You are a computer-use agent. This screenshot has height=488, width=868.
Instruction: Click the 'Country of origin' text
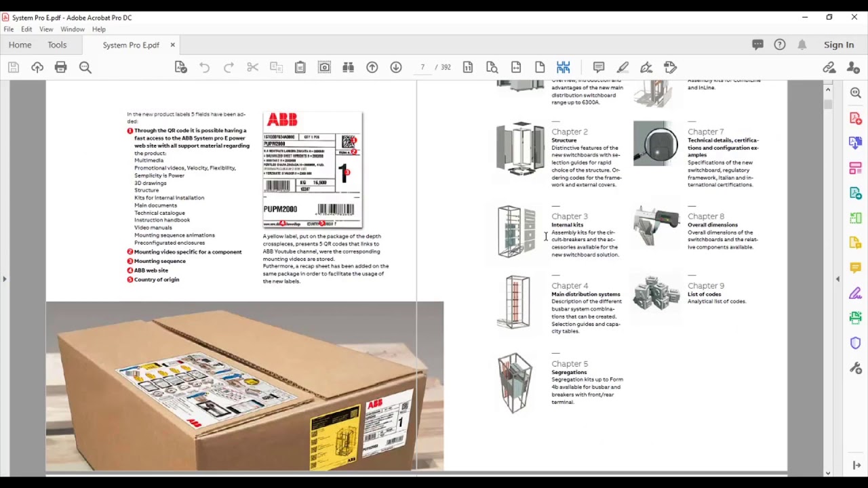[x=157, y=280]
